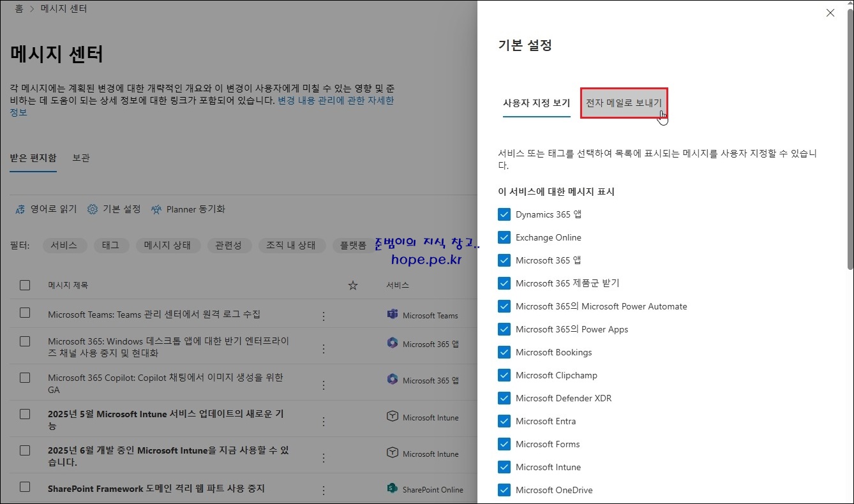Close the 기본 설정 panel
Image resolution: width=854 pixels, height=504 pixels.
tap(830, 13)
